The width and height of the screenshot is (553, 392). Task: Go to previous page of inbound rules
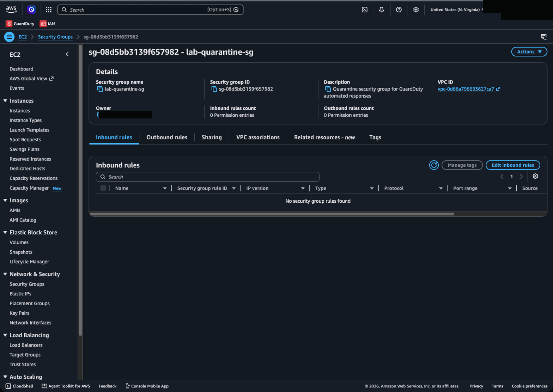pyautogui.click(x=502, y=177)
